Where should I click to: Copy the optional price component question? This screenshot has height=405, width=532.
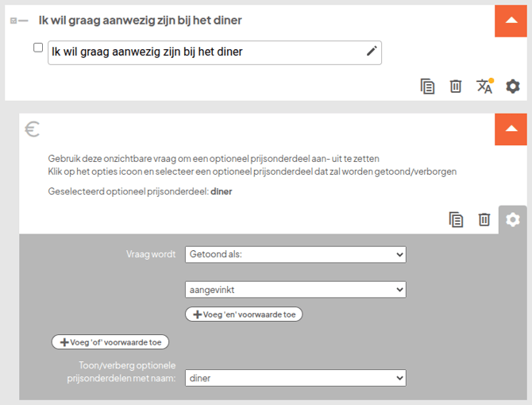click(456, 219)
